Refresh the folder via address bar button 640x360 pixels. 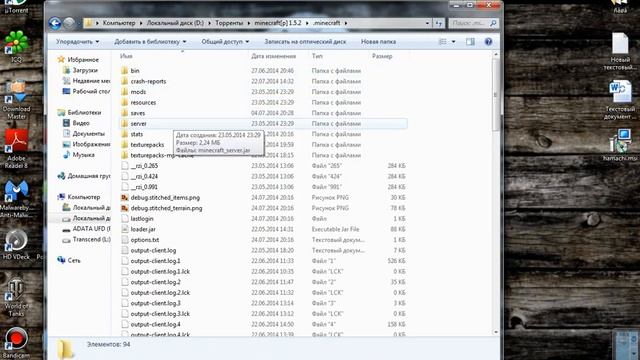439,23
